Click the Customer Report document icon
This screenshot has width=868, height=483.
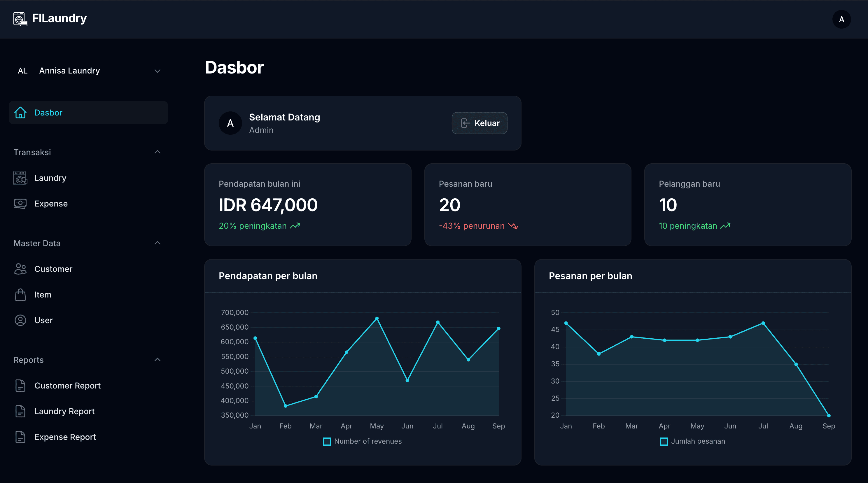coord(20,386)
